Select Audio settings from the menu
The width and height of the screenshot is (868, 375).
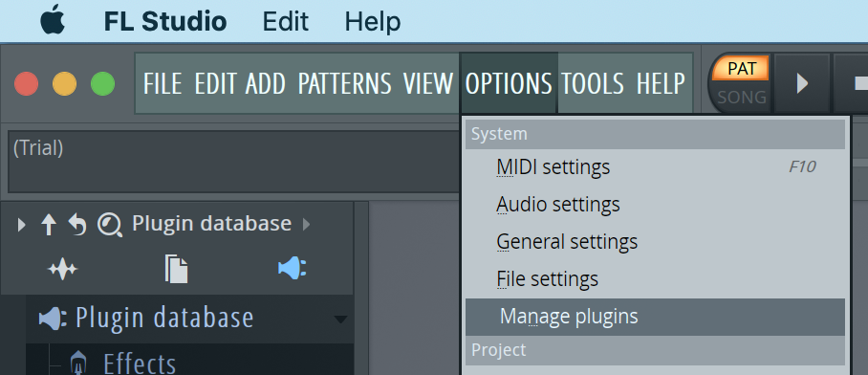655,205
